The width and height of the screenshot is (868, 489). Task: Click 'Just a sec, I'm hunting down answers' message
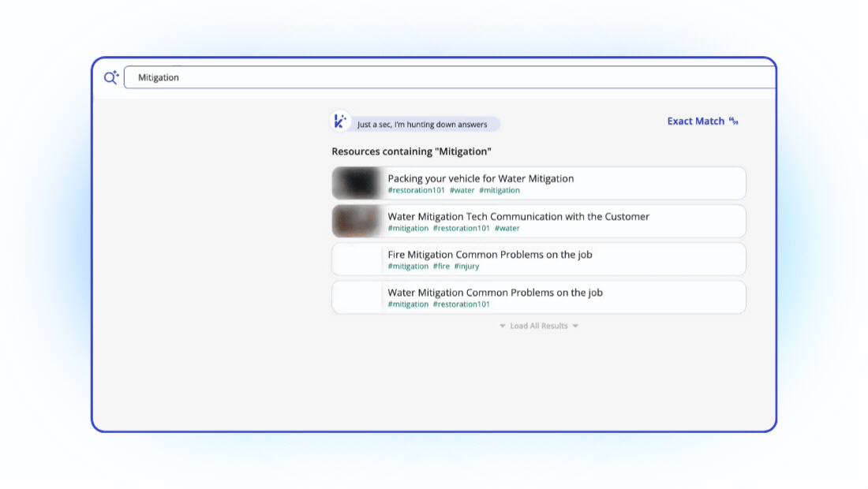point(422,125)
